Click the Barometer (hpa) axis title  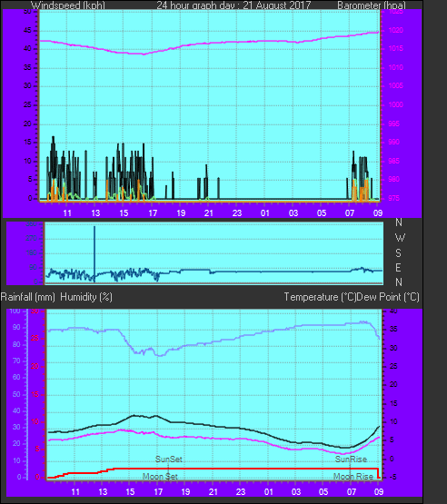[372, 5]
